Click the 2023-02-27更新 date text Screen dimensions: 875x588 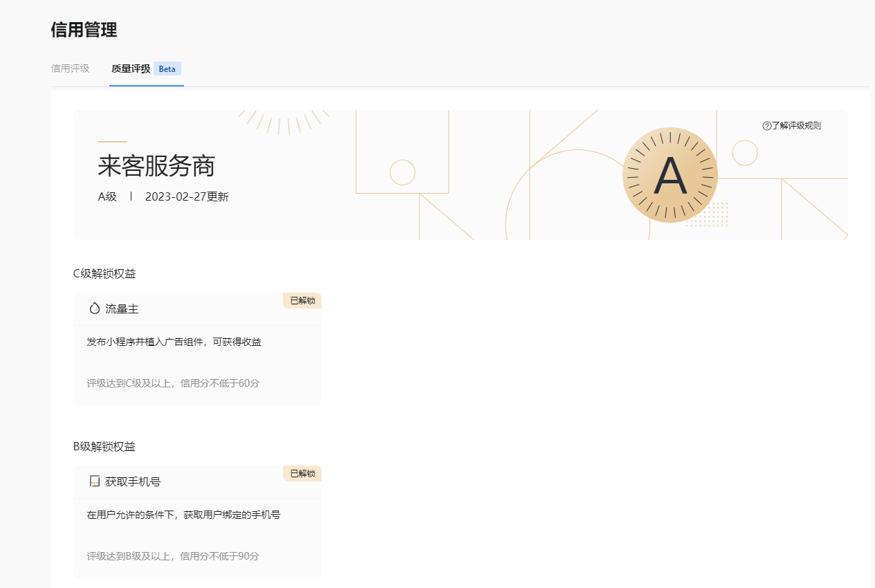point(187,197)
